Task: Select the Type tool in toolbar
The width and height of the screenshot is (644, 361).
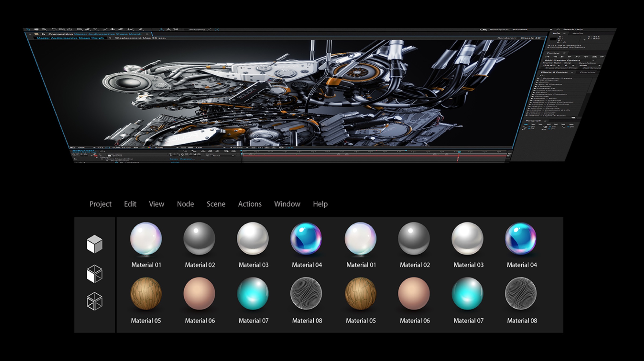Action: click(95, 29)
